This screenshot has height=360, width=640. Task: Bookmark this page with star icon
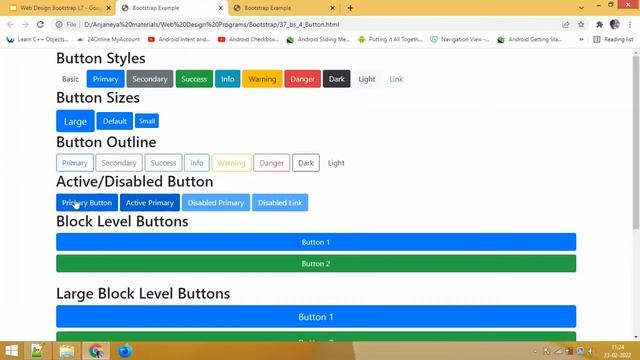[581, 24]
